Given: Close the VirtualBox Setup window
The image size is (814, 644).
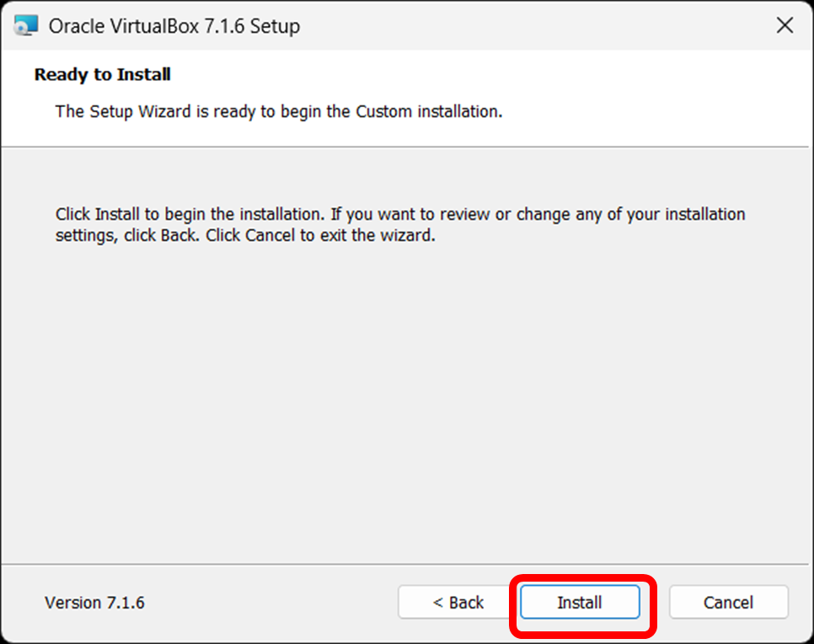Looking at the screenshot, I should pyautogui.click(x=785, y=25).
